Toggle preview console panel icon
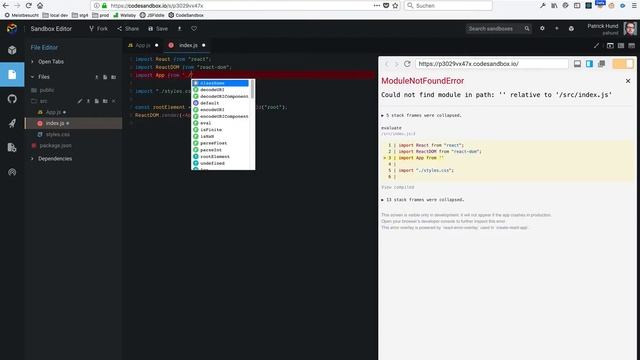 click(577, 64)
